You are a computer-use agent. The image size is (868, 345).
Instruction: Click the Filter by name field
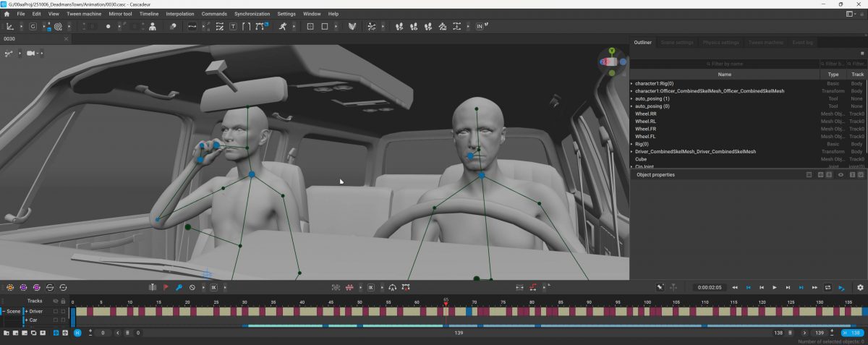[724, 64]
